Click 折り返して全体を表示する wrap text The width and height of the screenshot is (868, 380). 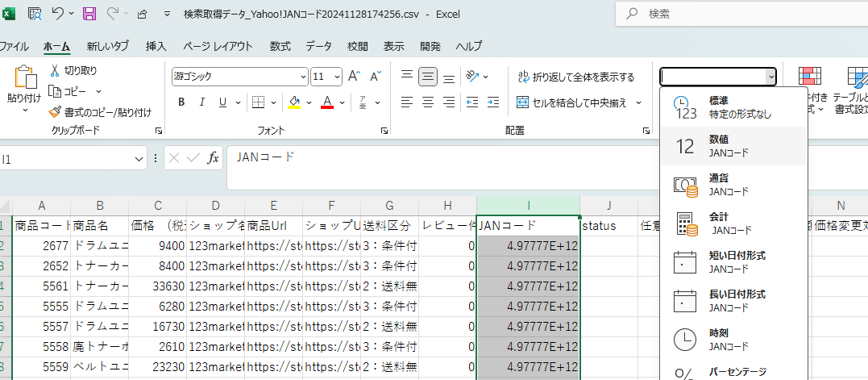point(575,77)
